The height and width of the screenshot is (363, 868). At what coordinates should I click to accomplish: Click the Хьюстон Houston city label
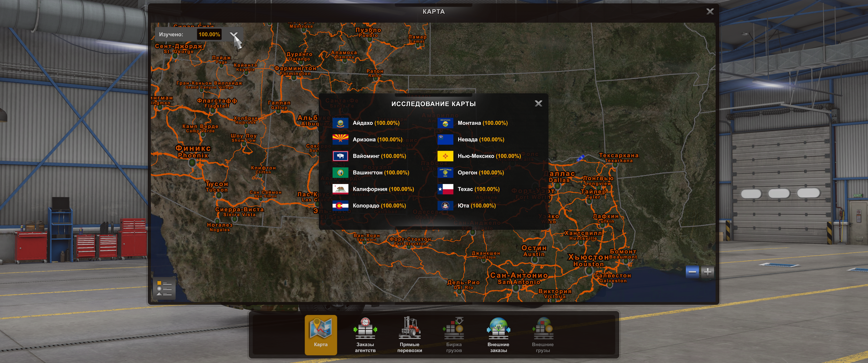(588, 260)
